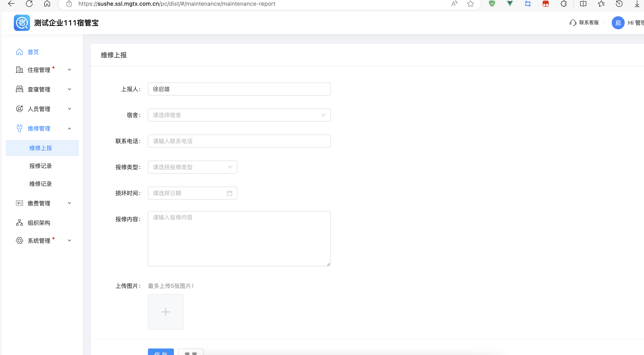644x355 pixels.
Task: Expand 住宿管理 menu chevron
Action: point(69,70)
